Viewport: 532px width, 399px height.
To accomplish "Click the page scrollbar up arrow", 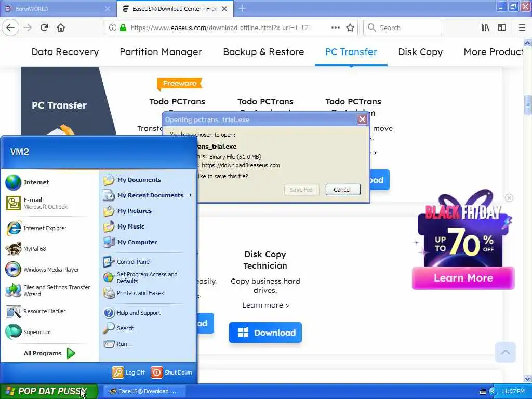I will coord(528,43).
